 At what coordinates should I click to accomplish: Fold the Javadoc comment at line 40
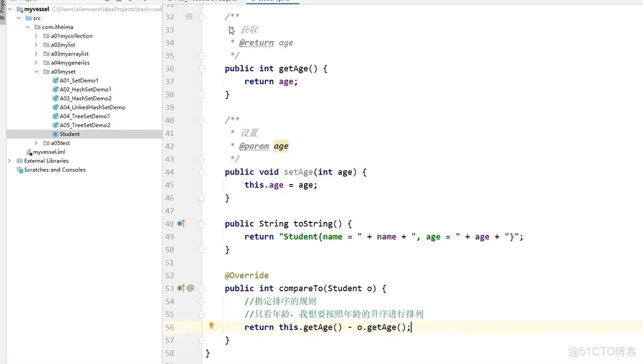point(202,120)
